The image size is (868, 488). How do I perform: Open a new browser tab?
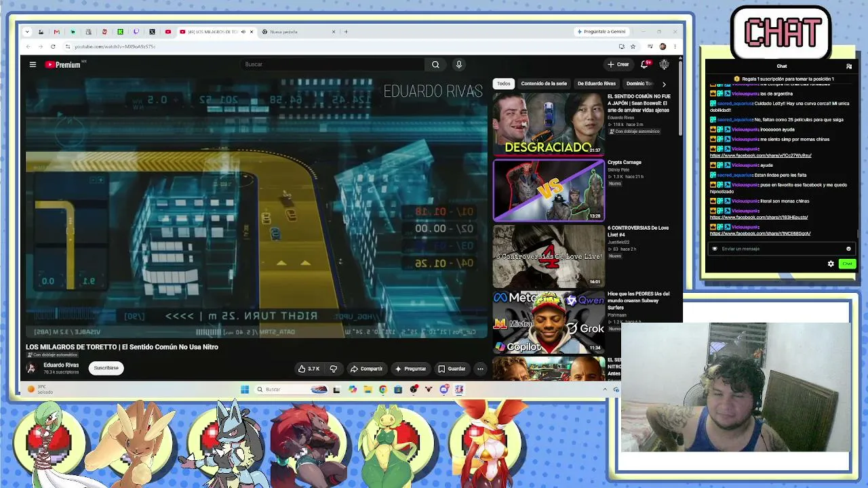click(346, 32)
